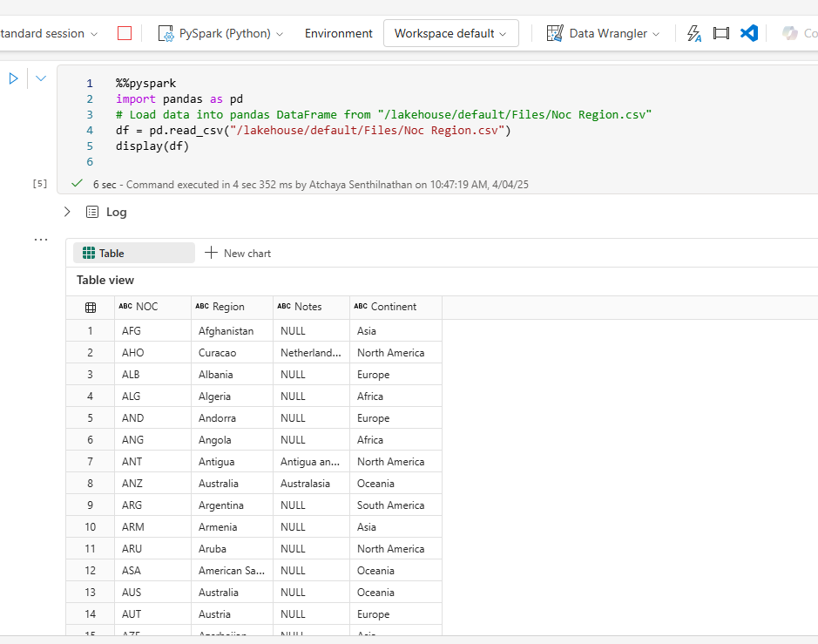The height and width of the screenshot is (644, 818).
Task: Select the NOC column header
Action: click(x=146, y=307)
